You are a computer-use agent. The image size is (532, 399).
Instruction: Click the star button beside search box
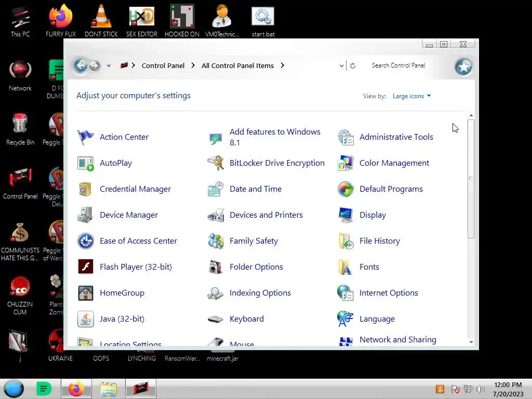[x=463, y=67]
